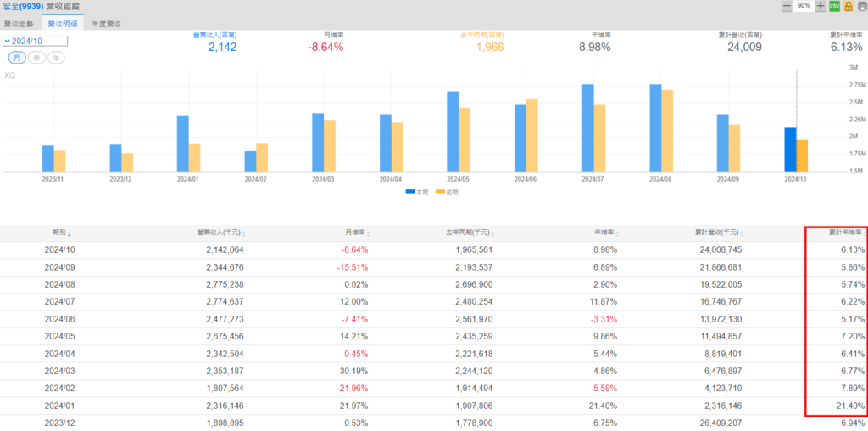Toggle the 前期 series in chart legend
The height and width of the screenshot is (431, 868).
pyautogui.click(x=447, y=192)
